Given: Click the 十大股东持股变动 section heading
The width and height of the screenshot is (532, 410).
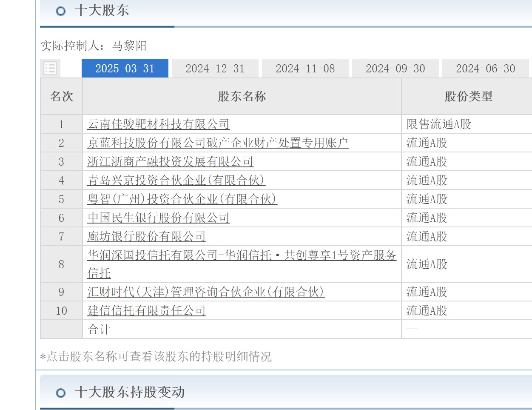Looking at the screenshot, I should tap(130, 392).
